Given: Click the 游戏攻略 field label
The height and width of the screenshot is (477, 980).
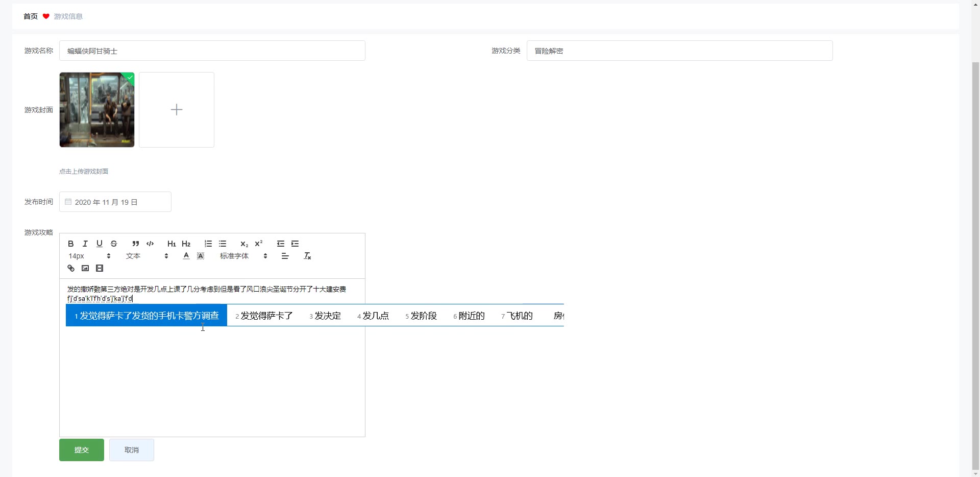Looking at the screenshot, I should tap(39, 232).
